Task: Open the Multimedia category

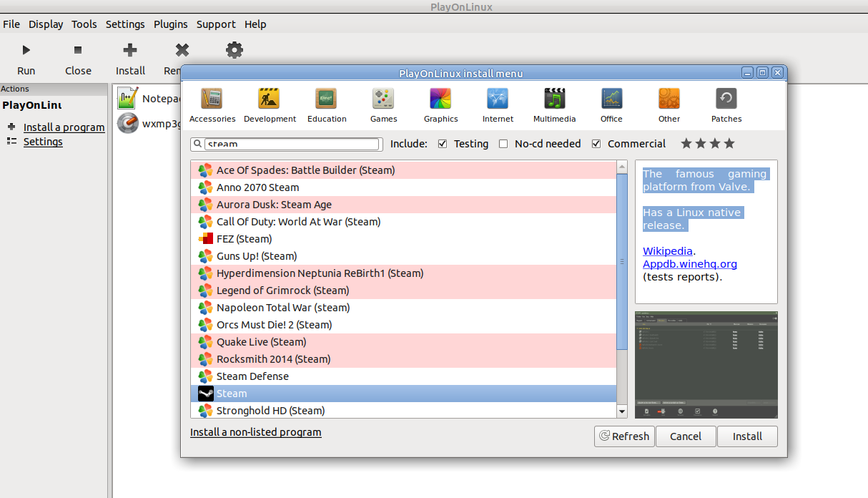Action: 555,104
